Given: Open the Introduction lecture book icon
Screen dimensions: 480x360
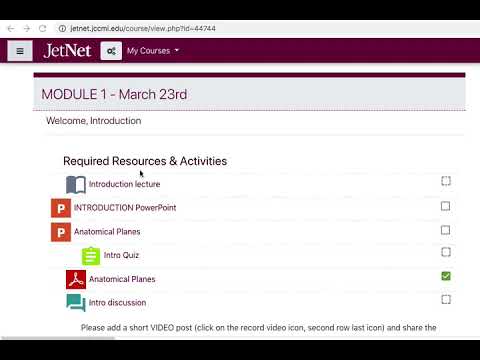Looking at the screenshot, I should tap(76, 184).
